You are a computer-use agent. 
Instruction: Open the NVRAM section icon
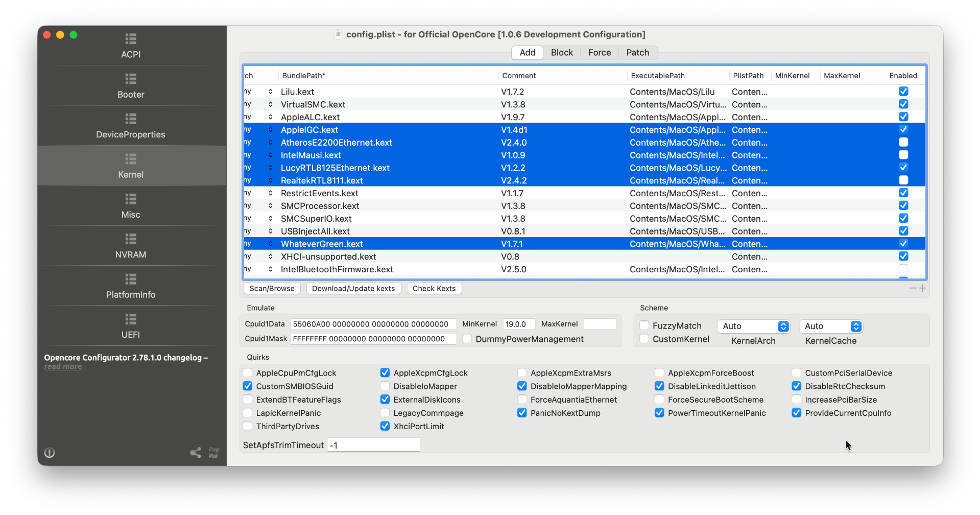(131, 239)
